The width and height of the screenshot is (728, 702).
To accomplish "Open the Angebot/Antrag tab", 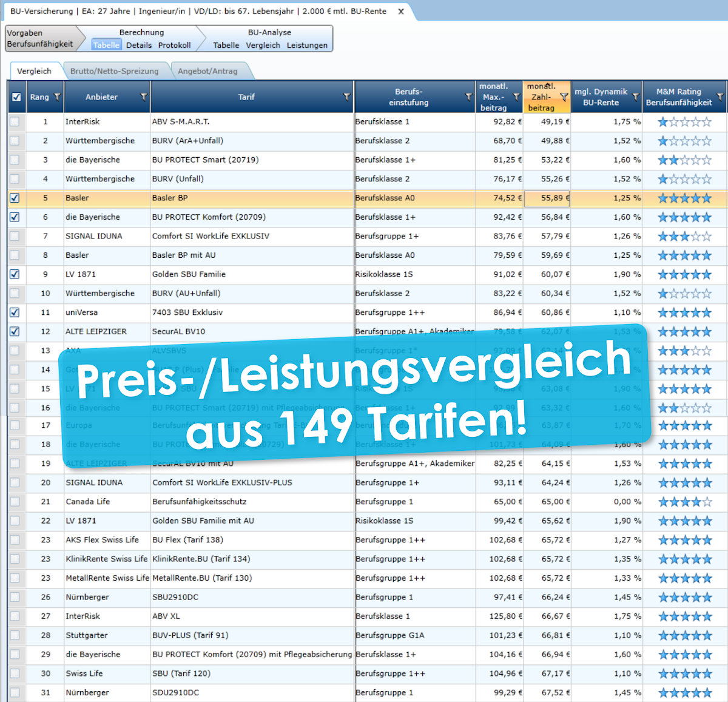I will [x=207, y=71].
